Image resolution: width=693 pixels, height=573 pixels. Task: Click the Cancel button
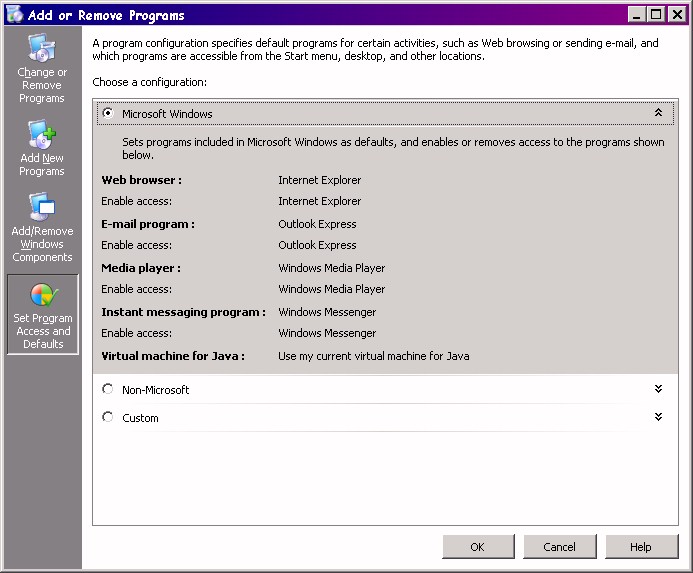tap(560, 546)
